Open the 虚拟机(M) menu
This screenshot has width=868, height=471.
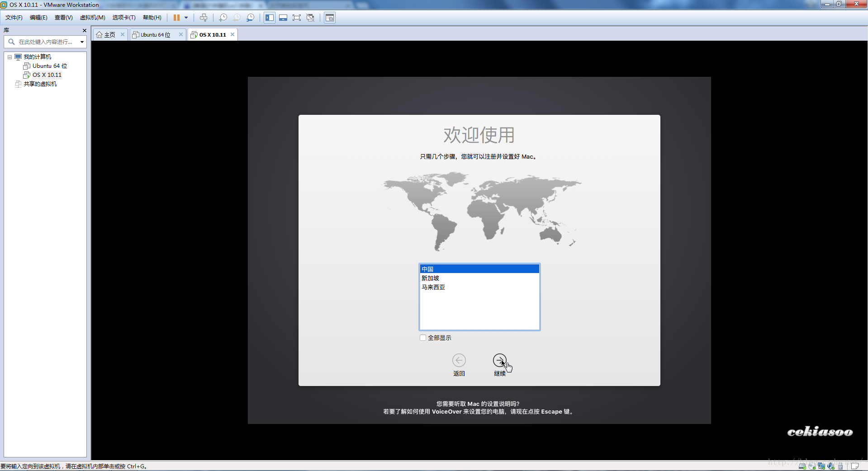(x=92, y=18)
